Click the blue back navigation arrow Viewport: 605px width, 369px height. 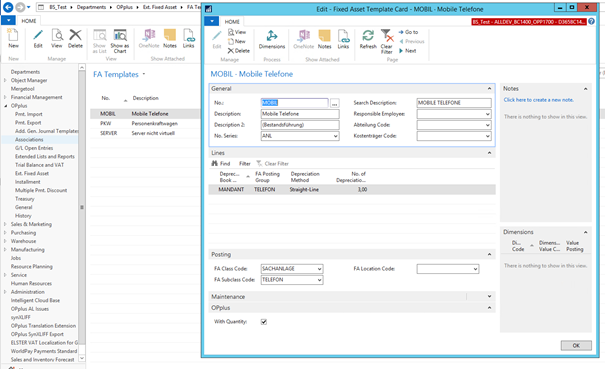click(x=8, y=7)
